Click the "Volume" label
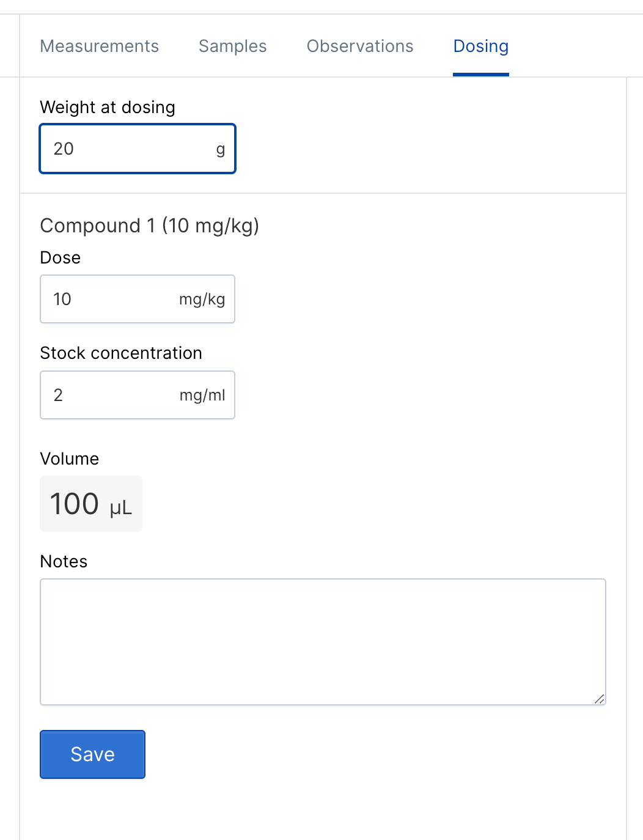Screen dimensions: 643x840 point(69,459)
